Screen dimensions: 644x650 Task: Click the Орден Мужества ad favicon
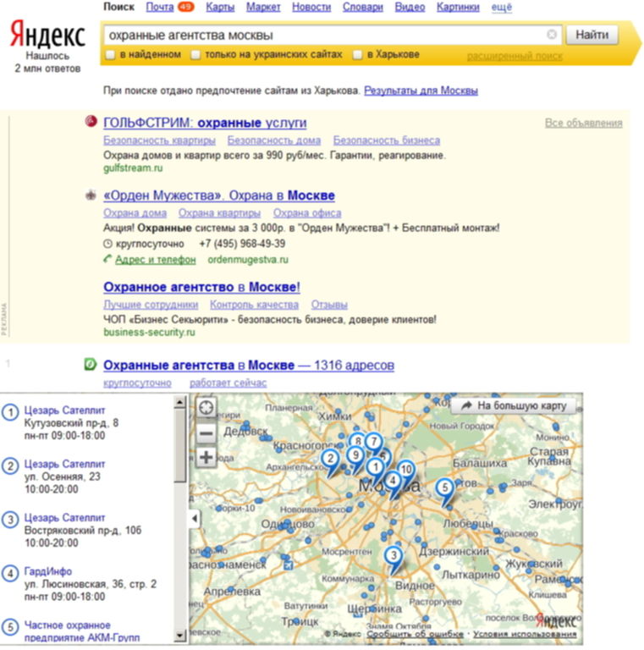[x=91, y=195]
